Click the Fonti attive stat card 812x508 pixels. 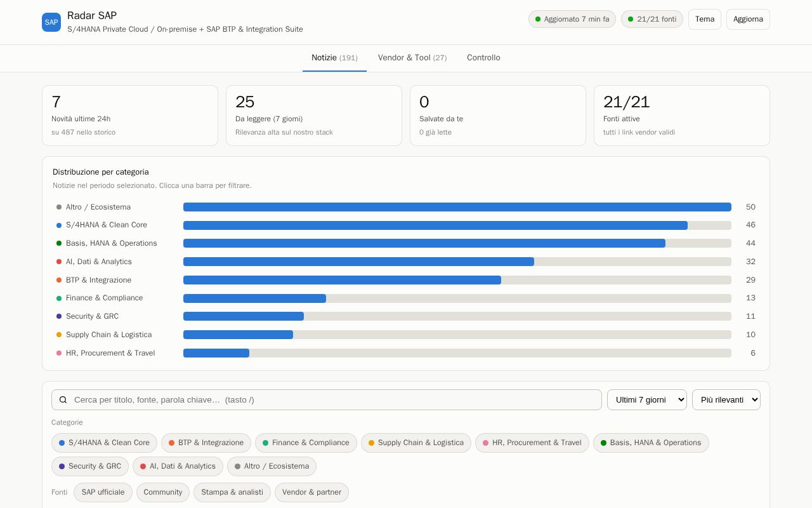(x=682, y=116)
